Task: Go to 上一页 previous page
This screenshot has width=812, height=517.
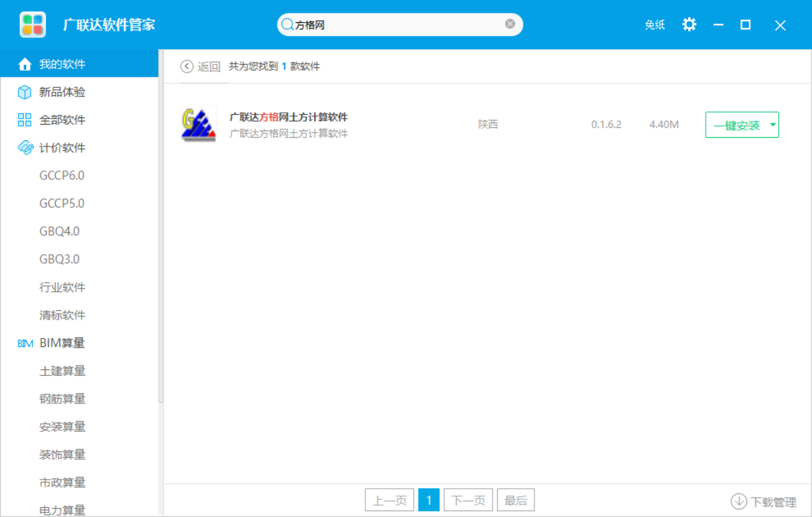Action: pos(390,500)
